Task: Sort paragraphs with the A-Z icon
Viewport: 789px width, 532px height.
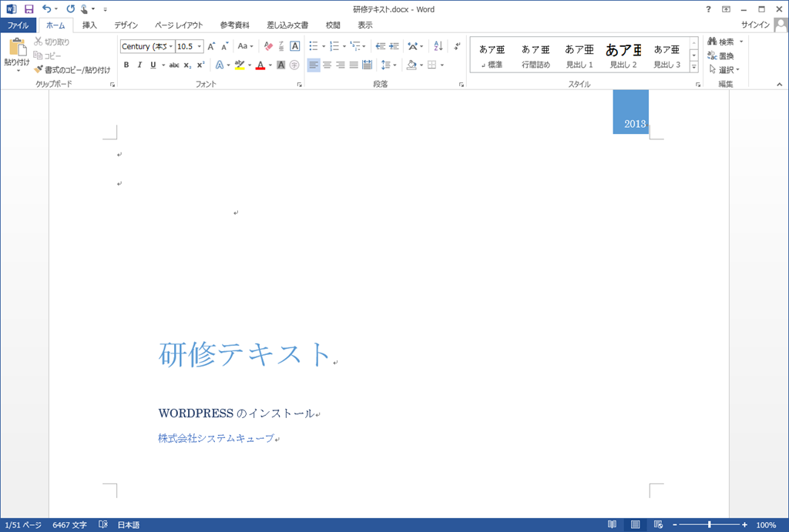Action: click(438, 46)
